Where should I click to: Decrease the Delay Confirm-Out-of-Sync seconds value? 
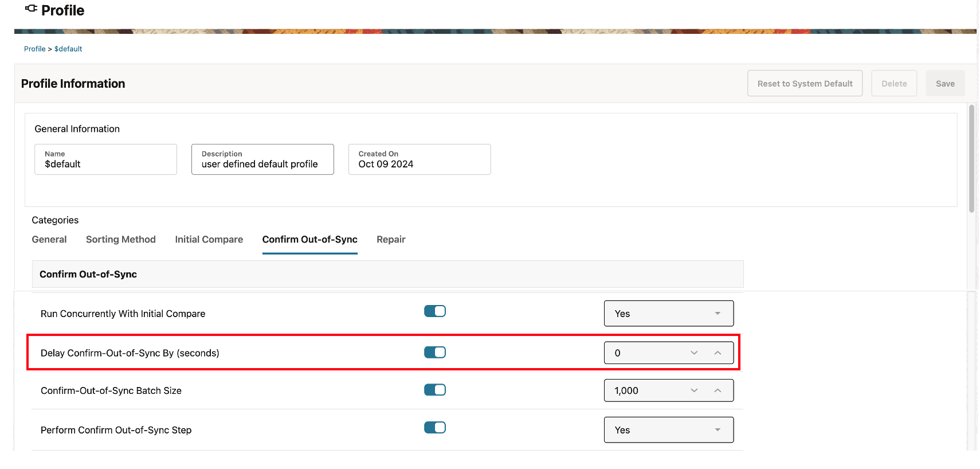pyautogui.click(x=694, y=353)
